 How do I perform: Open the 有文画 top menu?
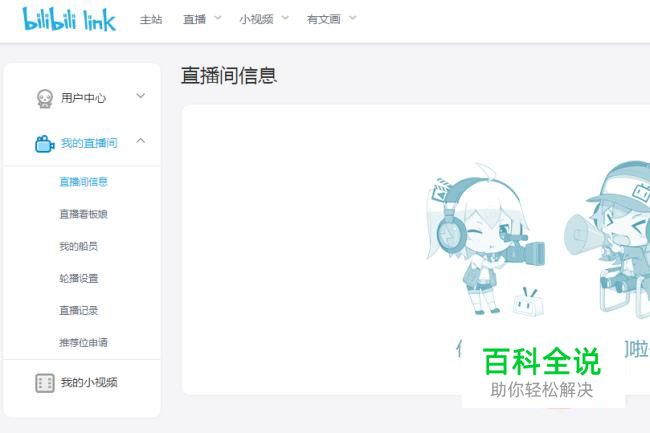point(324,19)
